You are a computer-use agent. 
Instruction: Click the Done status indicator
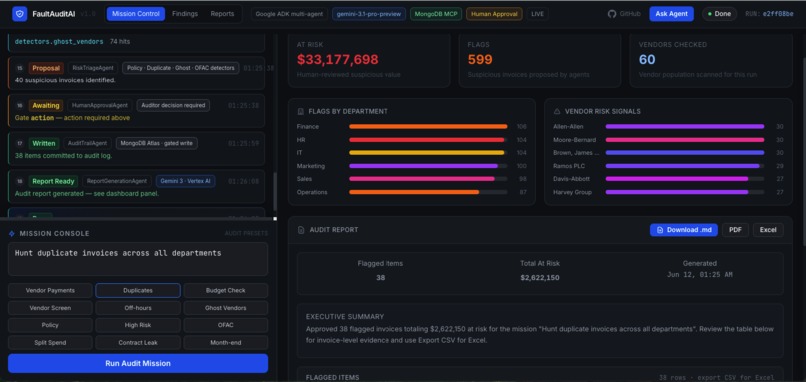tap(719, 14)
